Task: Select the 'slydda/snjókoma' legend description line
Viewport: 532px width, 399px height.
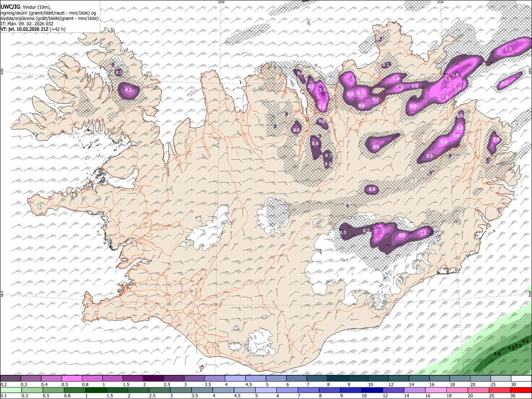Action: tap(49, 18)
